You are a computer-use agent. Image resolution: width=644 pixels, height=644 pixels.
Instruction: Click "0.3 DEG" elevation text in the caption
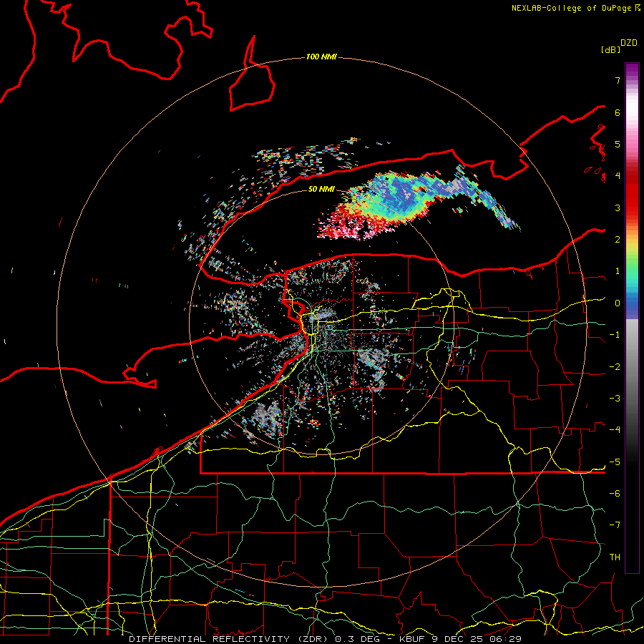[357, 639]
